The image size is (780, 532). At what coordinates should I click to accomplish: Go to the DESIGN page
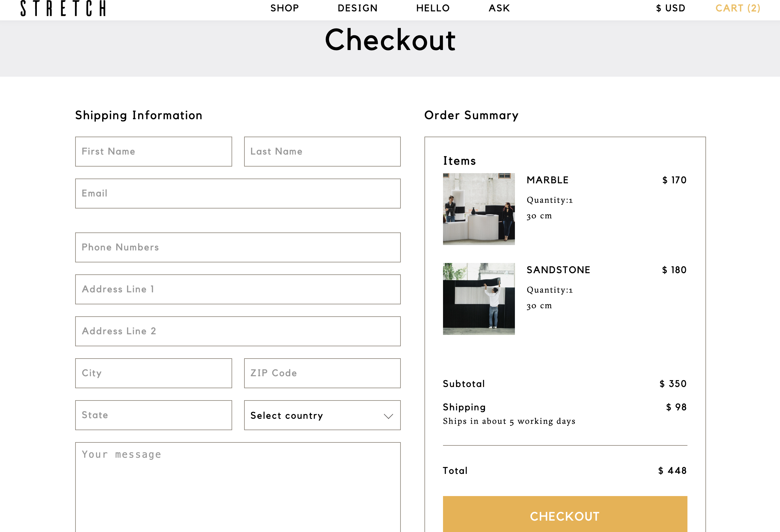click(357, 8)
